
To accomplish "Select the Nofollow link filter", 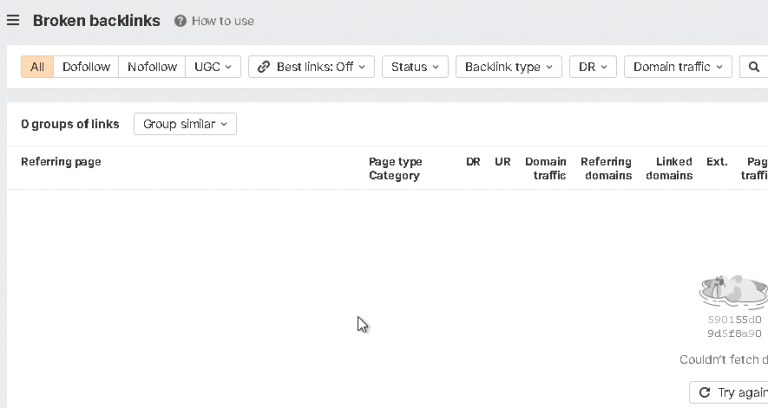I will tap(152, 67).
